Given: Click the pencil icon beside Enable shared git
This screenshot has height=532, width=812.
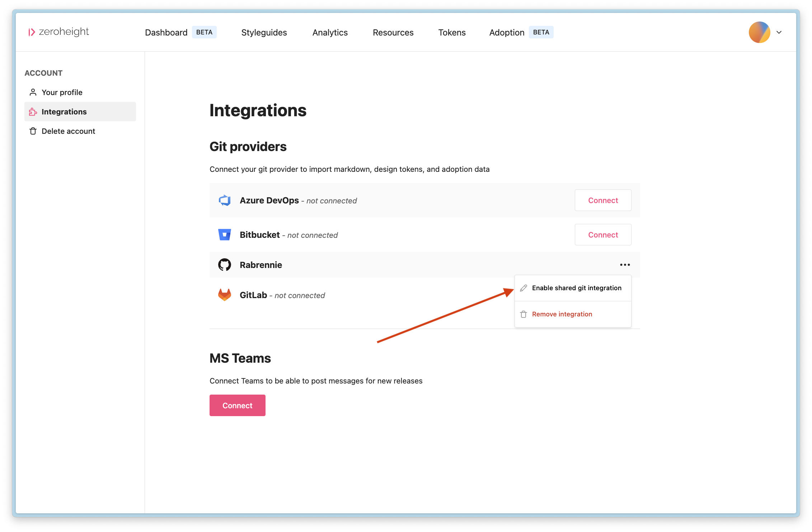Looking at the screenshot, I should (524, 288).
